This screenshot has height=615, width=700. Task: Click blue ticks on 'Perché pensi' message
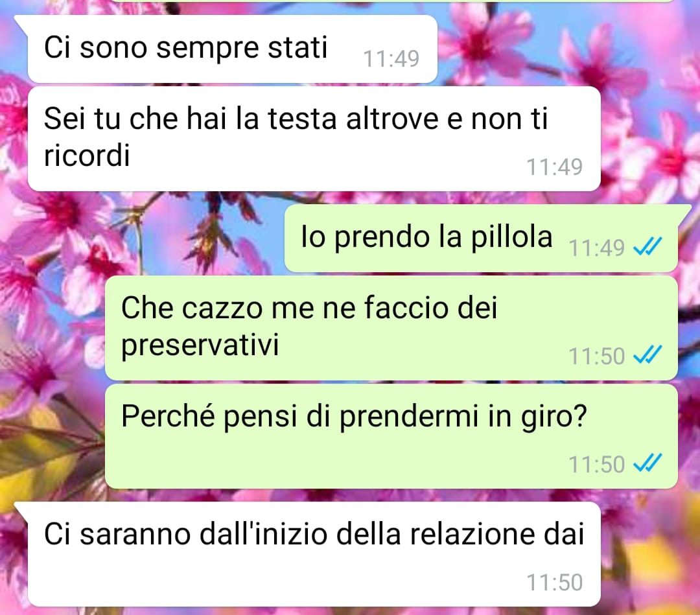[647, 463]
